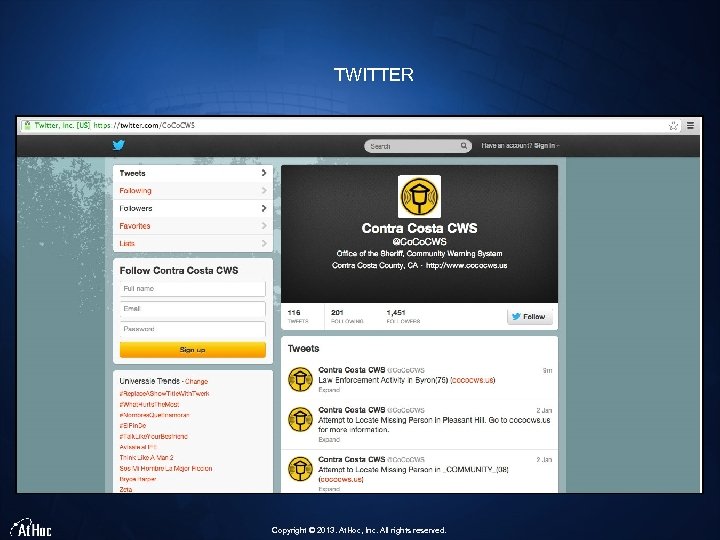The width and height of the screenshot is (720, 540).
Task: Click the Twitter search box
Action: (418, 146)
